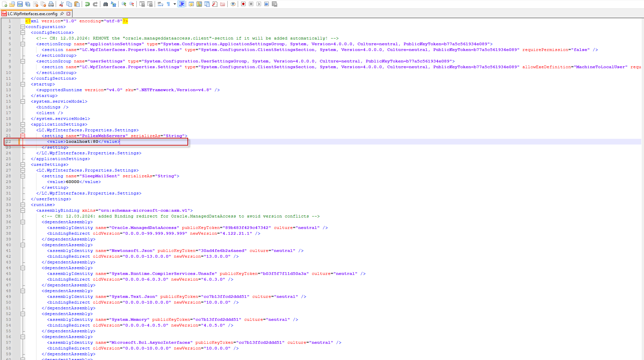Image resolution: width=644 pixels, height=360 pixels.
Task: Toggle show all characters pilcrow
Action: tap(168, 4)
